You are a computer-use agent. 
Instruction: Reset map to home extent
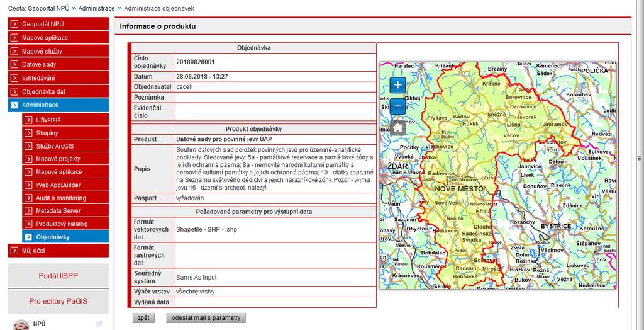tap(397, 128)
